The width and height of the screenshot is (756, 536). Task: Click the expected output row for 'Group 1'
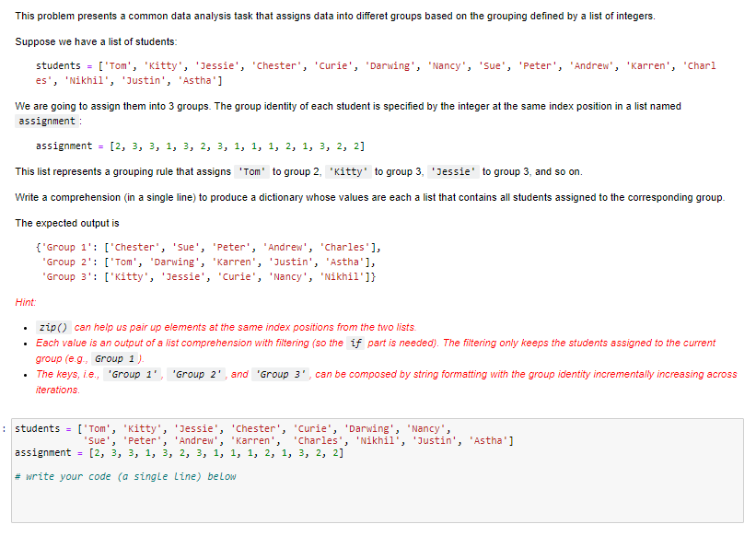pyautogui.click(x=208, y=247)
